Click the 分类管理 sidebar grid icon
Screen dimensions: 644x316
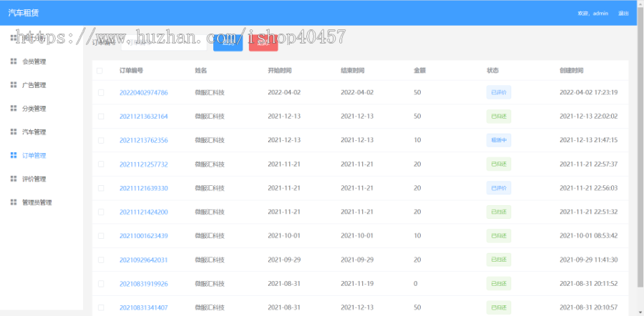14,109
